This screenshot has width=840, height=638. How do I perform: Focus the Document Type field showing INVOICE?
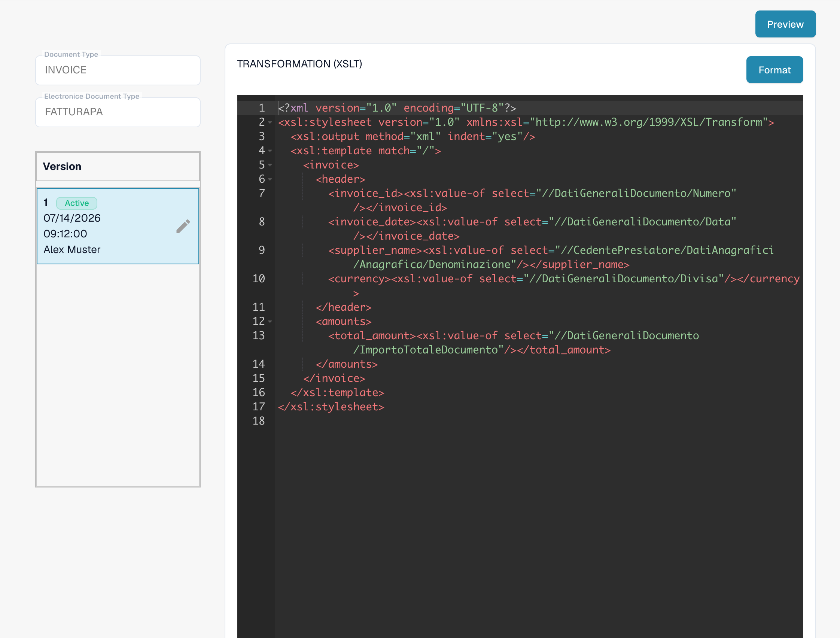[x=118, y=70]
